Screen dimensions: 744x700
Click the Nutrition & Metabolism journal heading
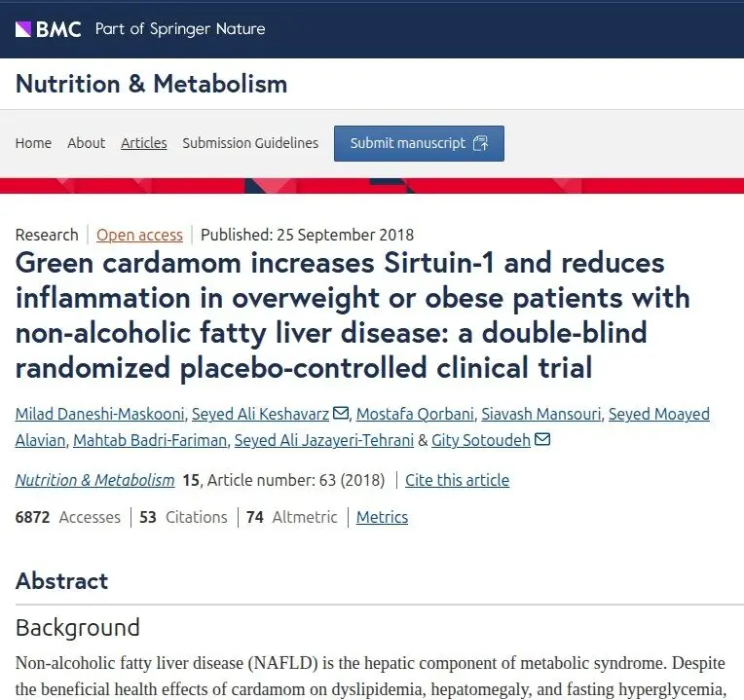click(151, 84)
